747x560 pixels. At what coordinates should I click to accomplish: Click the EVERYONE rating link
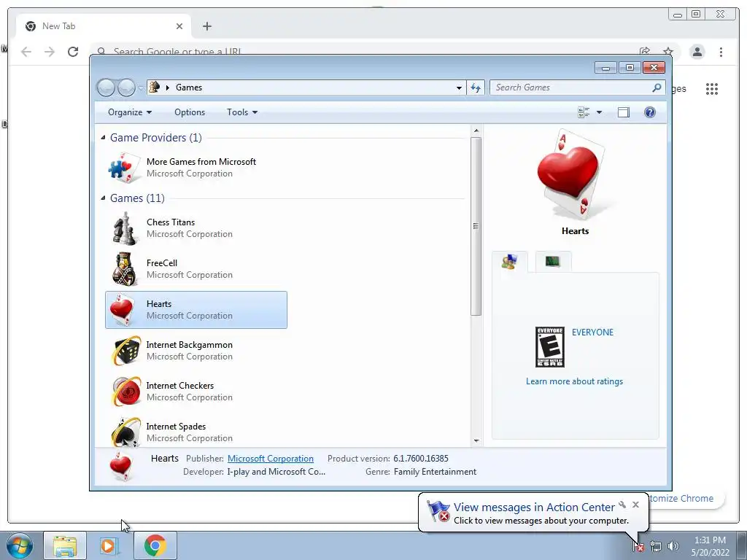[x=592, y=332]
